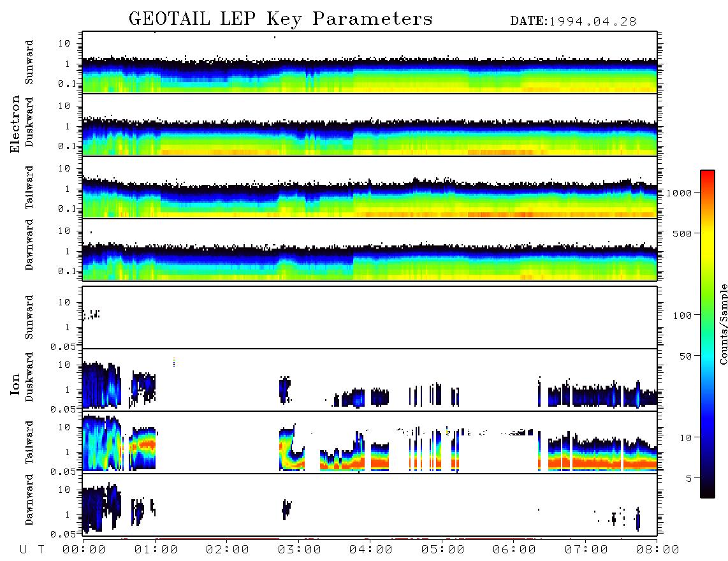Click the '1000' colorbar tick label

coord(680,193)
